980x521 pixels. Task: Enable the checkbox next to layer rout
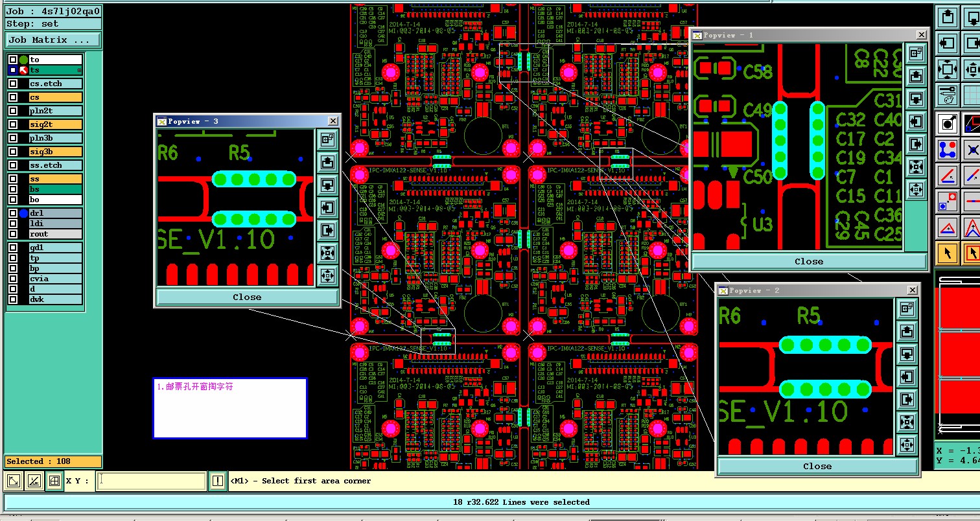pos(13,234)
